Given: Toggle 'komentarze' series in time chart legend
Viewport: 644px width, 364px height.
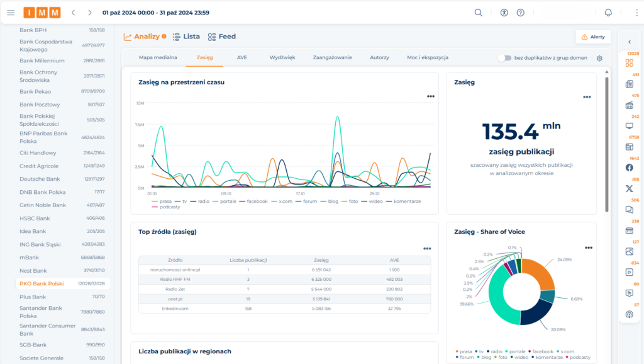Looking at the screenshot, I should pos(404,202).
